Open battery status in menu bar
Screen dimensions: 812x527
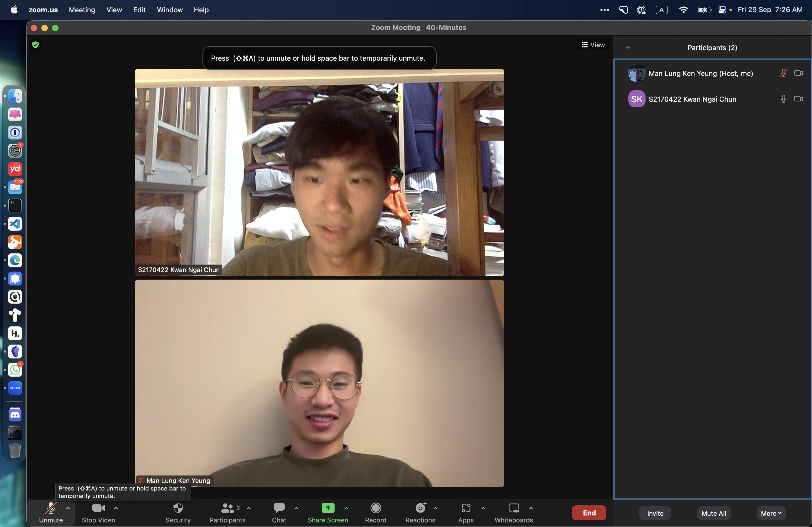point(704,10)
